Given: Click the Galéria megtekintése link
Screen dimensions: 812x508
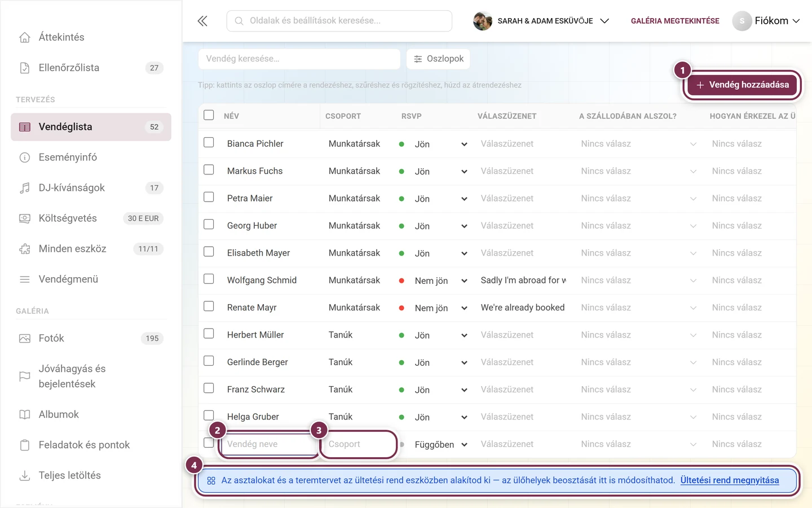Looking at the screenshot, I should [675, 21].
